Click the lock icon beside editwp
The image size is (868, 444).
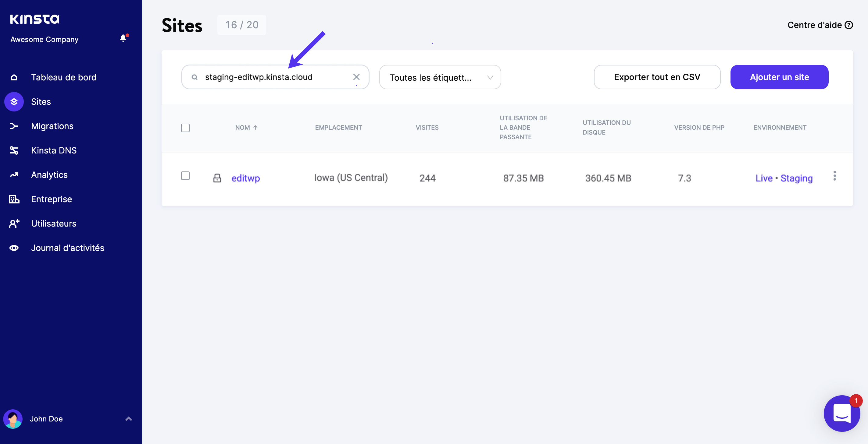click(217, 178)
